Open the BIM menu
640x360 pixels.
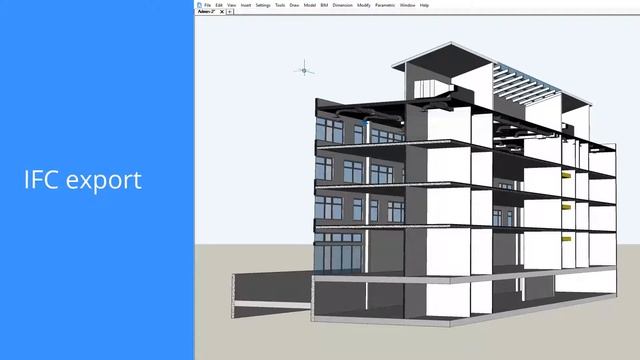[324, 5]
